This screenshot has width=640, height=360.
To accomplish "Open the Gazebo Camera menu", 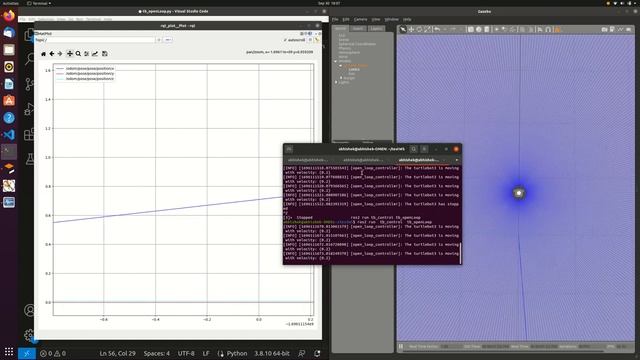I will click(x=360, y=19).
